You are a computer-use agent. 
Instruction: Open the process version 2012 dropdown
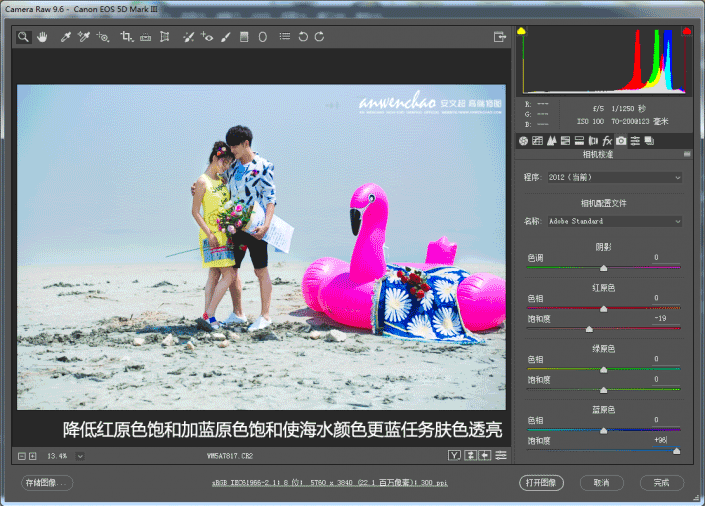pos(615,177)
